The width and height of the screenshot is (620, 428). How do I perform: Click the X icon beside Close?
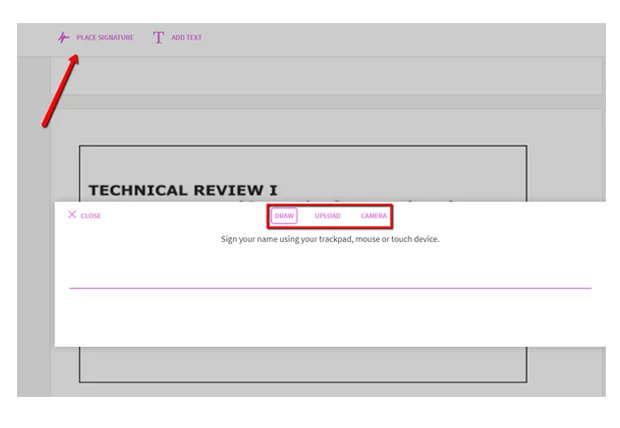coord(72,215)
